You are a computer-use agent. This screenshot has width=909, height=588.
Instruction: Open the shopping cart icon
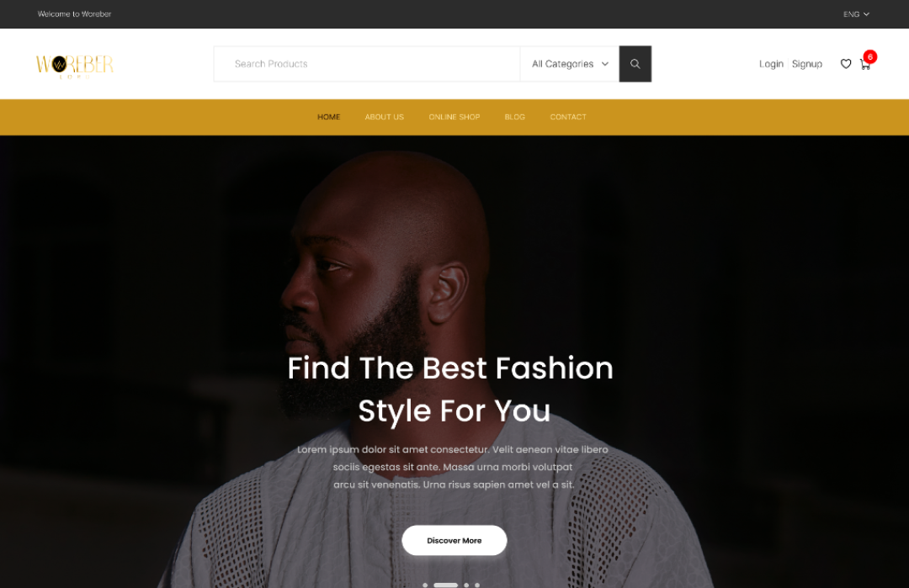click(x=865, y=65)
